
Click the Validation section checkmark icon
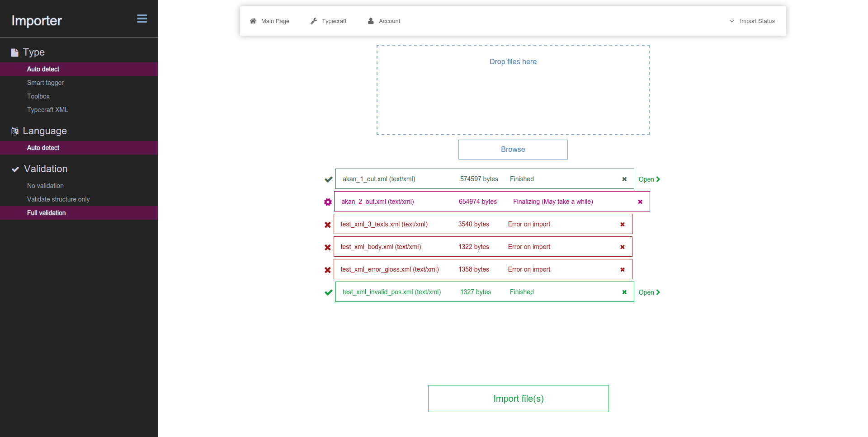[15, 169]
